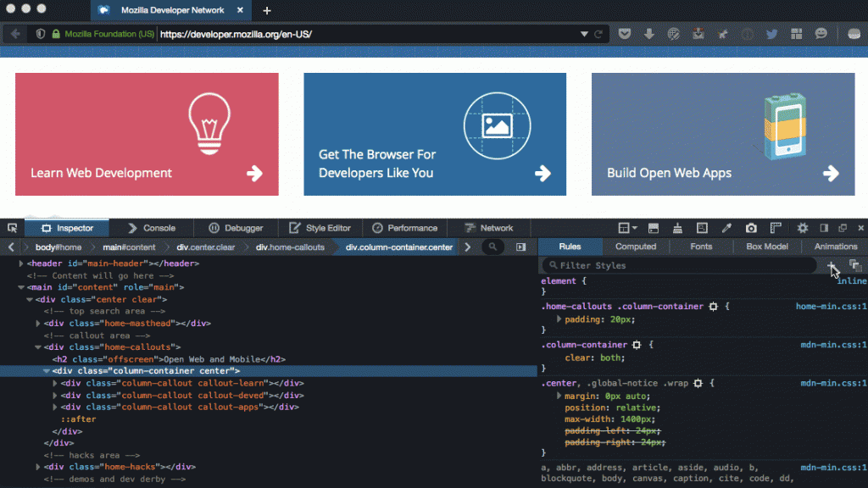Open Get The Browser For Developers callout
The height and width of the screenshot is (488, 868).
(x=435, y=134)
